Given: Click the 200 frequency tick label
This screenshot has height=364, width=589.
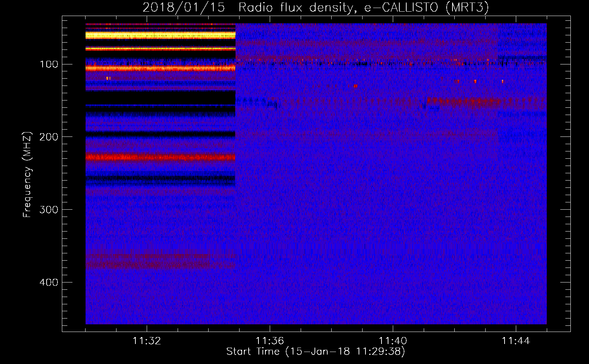Looking at the screenshot, I should coord(49,137).
